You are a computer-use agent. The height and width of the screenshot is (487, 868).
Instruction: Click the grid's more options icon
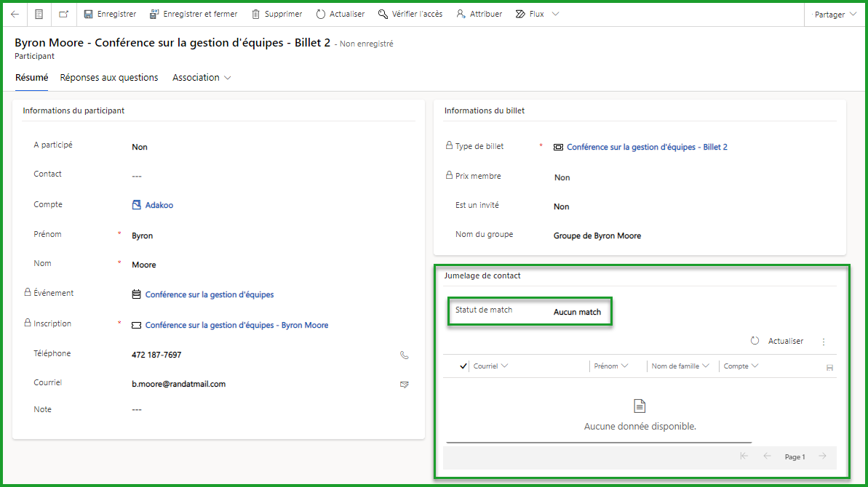coord(824,342)
